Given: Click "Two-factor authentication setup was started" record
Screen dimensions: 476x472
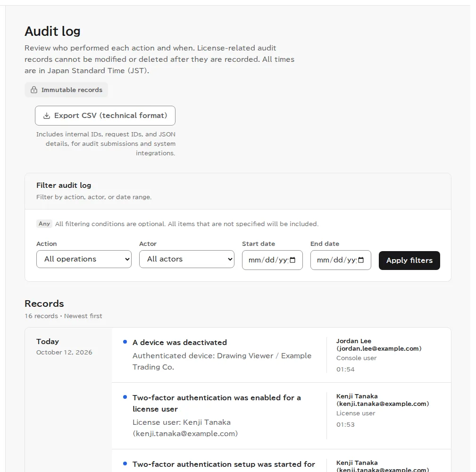Looking at the screenshot, I should (224, 464).
